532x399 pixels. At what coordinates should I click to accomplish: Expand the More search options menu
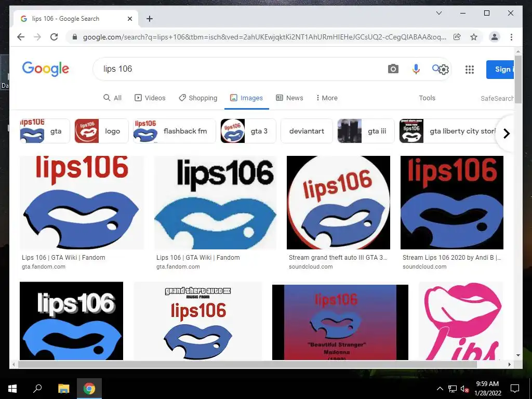click(327, 98)
